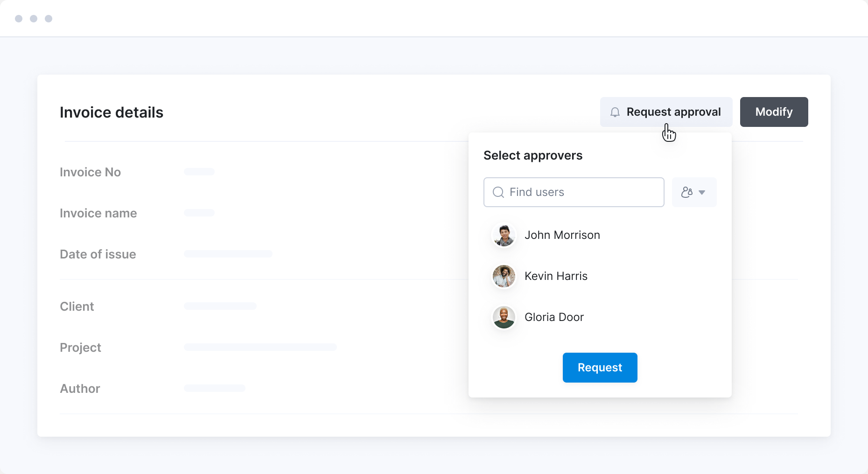Select John Morrison as approver
Screen dimensions: 868x474
(x=562, y=235)
